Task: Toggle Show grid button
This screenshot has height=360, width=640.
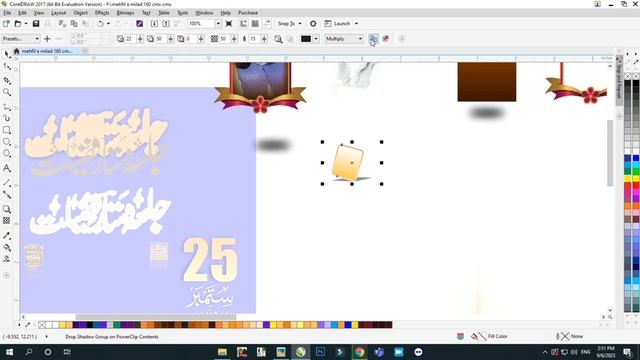Action: coord(255,24)
